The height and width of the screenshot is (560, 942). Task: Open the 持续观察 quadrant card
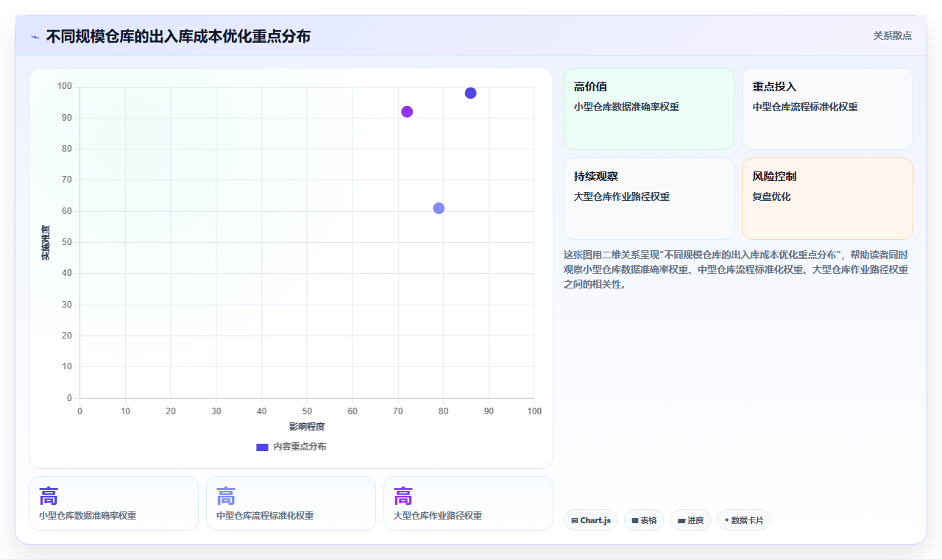coord(649,199)
